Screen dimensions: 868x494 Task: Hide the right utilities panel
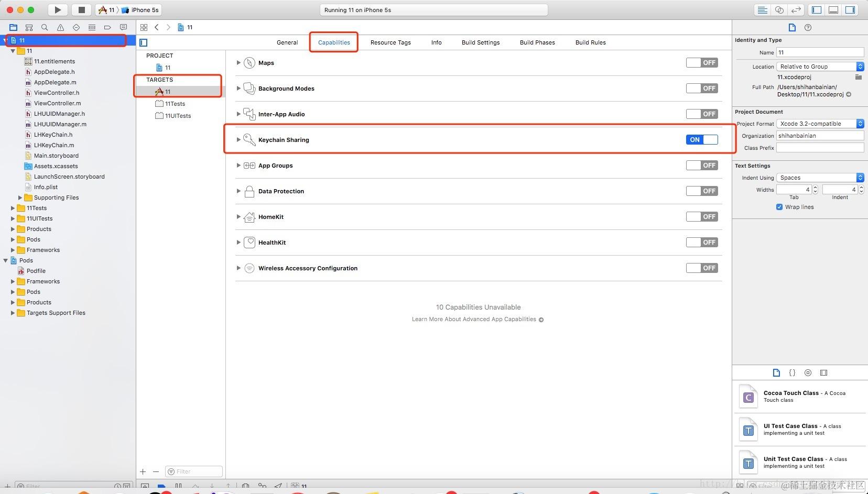850,10
